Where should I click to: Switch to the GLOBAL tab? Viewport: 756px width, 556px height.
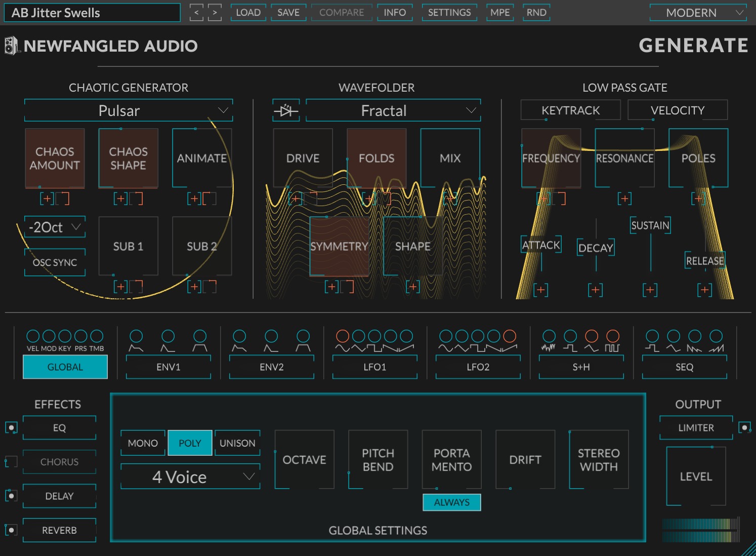[x=65, y=367]
